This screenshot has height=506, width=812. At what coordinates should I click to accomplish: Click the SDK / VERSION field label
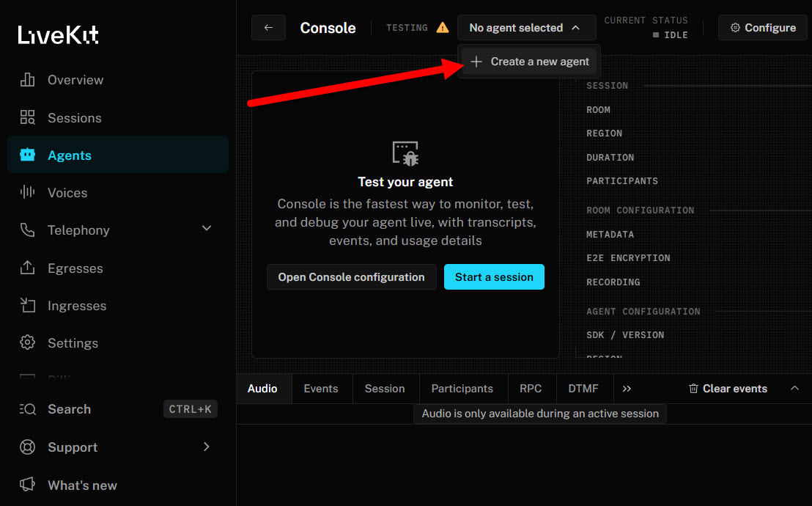[x=625, y=335]
